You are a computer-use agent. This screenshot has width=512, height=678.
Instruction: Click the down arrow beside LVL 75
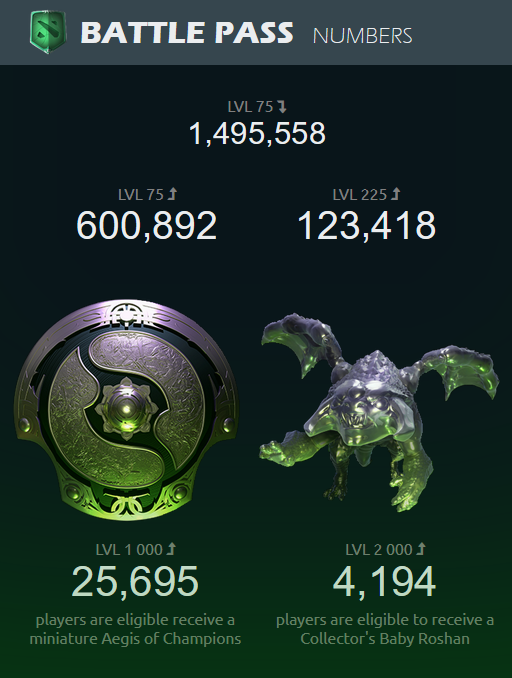[x=282, y=106]
